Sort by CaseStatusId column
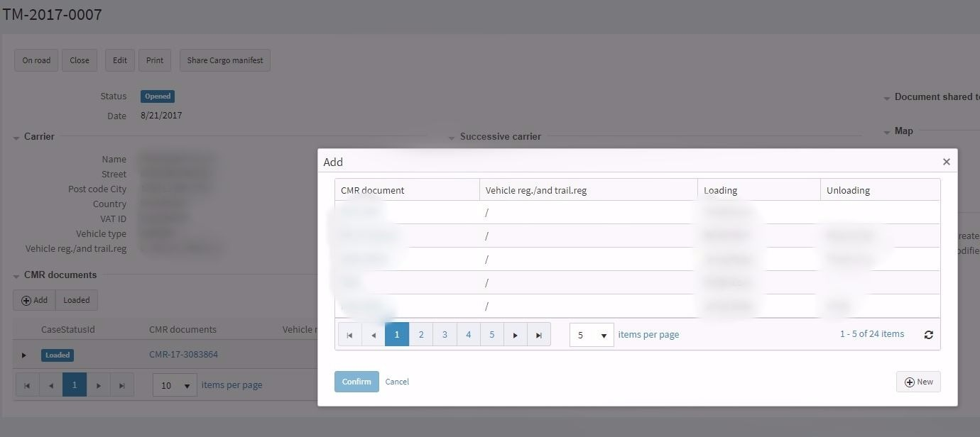This screenshot has width=980, height=437. 68,329
